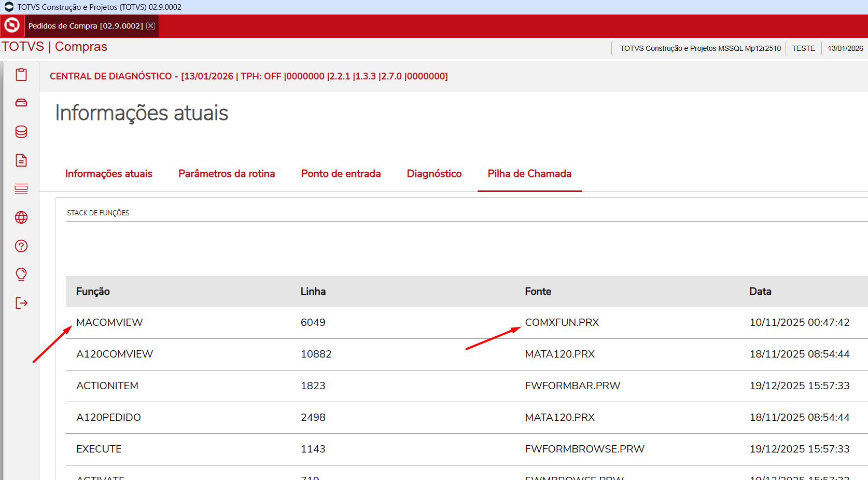
Task: Click the Função column header
Action: click(x=93, y=292)
